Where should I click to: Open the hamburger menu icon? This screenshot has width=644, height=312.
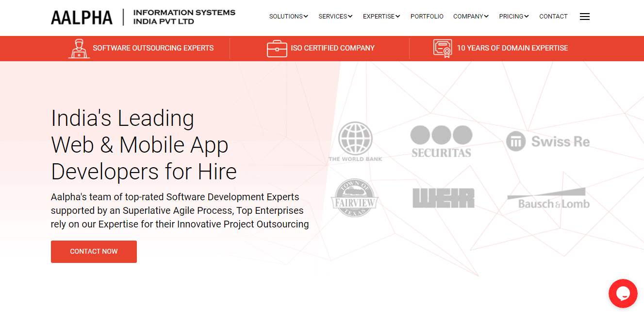click(x=585, y=17)
